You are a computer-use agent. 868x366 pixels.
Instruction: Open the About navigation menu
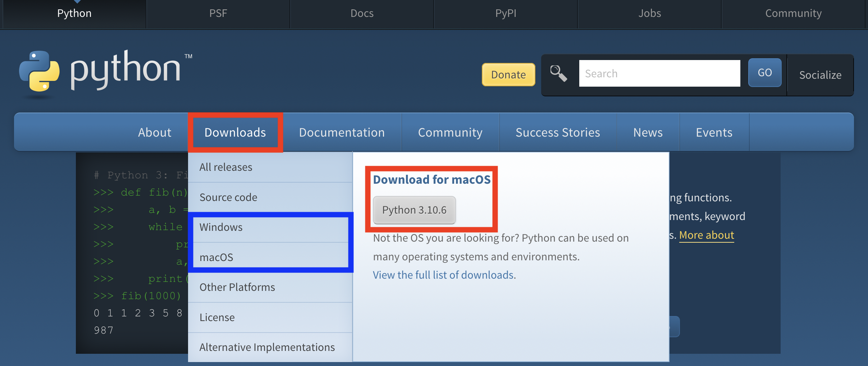pos(155,132)
